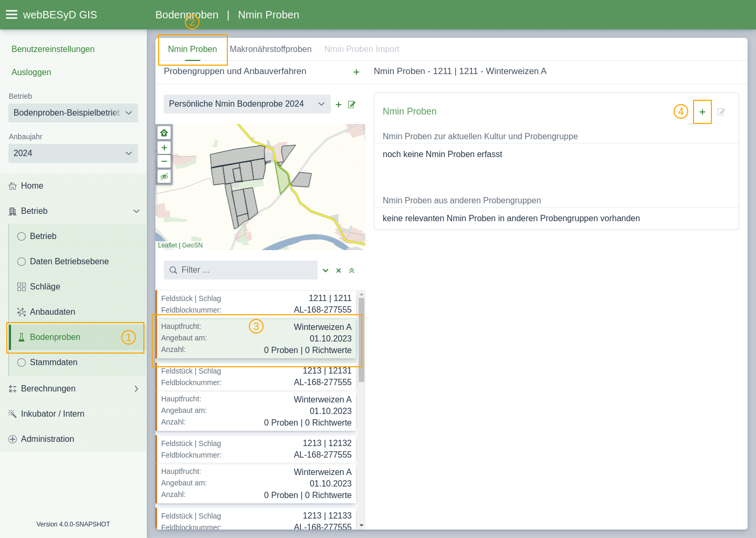Click 'noch keine Nmin Proben erfasst' text
756x538 pixels.
(x=442, y=154)
